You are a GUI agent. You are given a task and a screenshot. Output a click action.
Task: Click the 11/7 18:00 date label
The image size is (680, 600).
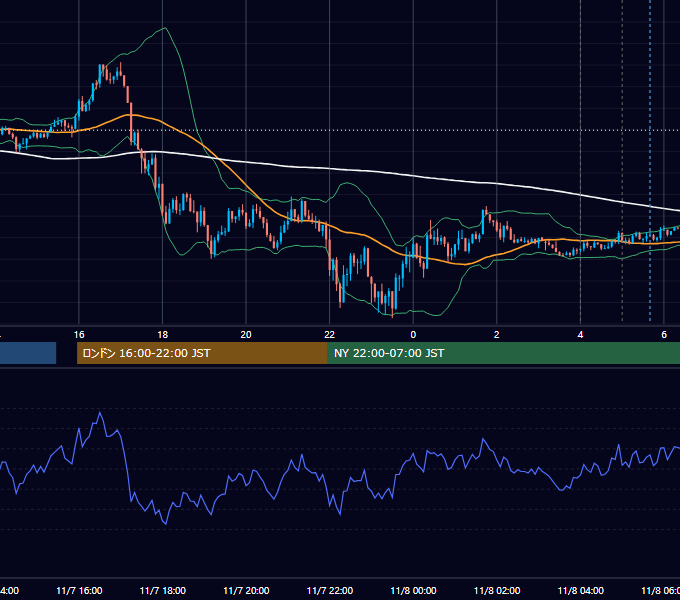tap(163, 590)
